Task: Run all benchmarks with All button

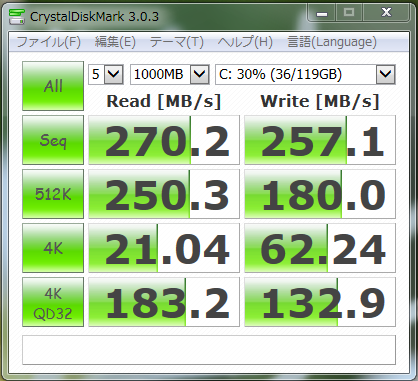Action: coord(53,86)
